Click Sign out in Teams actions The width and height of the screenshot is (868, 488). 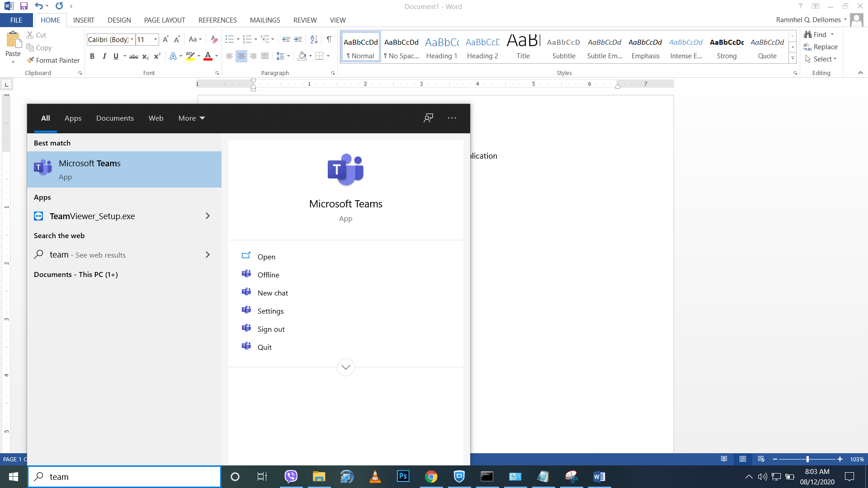[271, 329]
